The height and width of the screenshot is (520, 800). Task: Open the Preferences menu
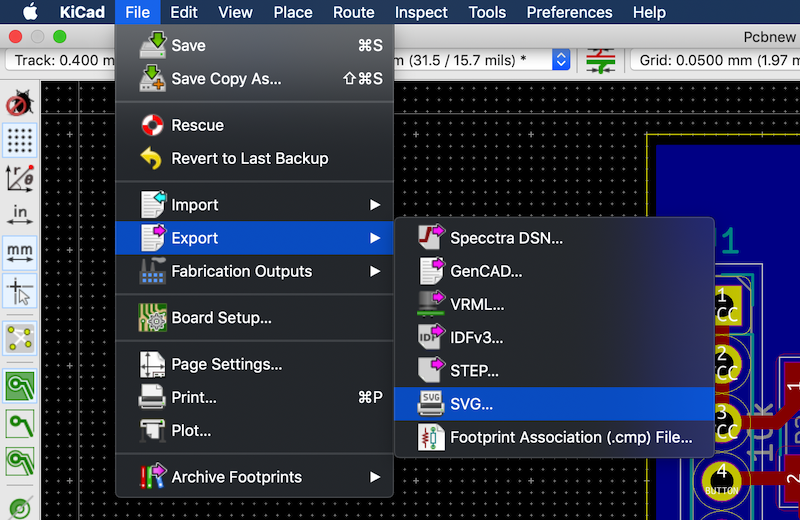[x=569, y=12]
